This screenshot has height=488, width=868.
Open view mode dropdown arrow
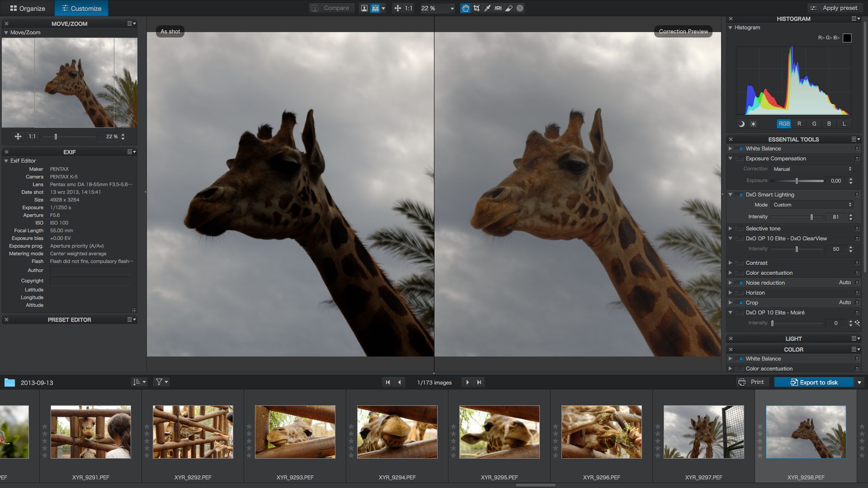(383, 8)
